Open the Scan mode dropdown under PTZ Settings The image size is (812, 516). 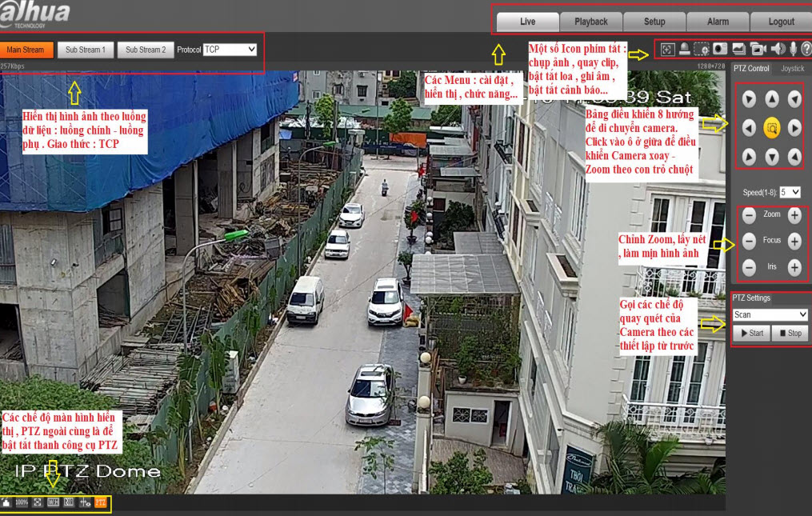click(769, 314)
